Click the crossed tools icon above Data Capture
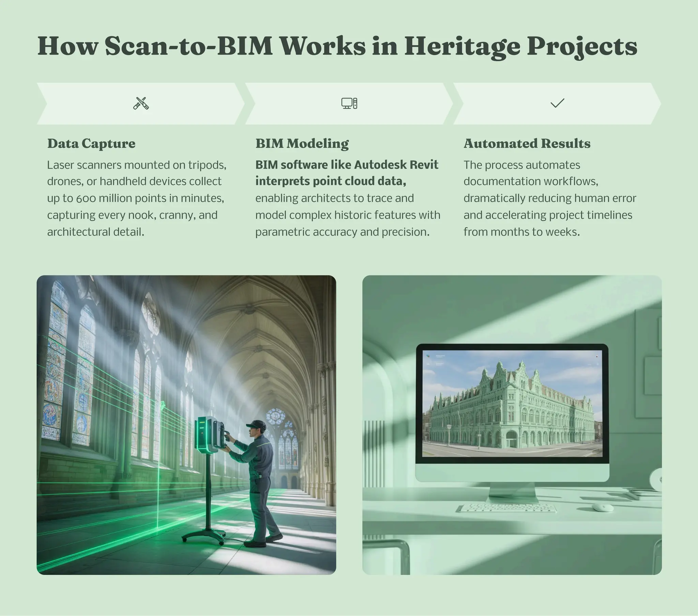 click(141, 103)
